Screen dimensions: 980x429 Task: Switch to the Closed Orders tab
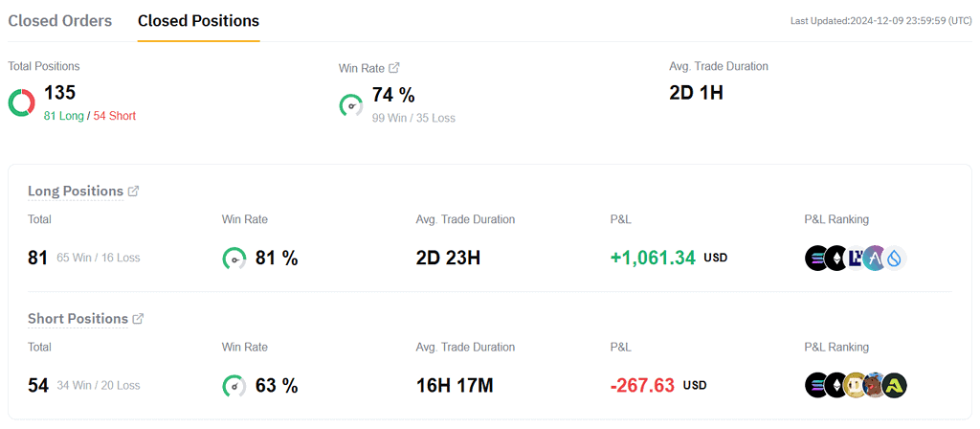60,21
